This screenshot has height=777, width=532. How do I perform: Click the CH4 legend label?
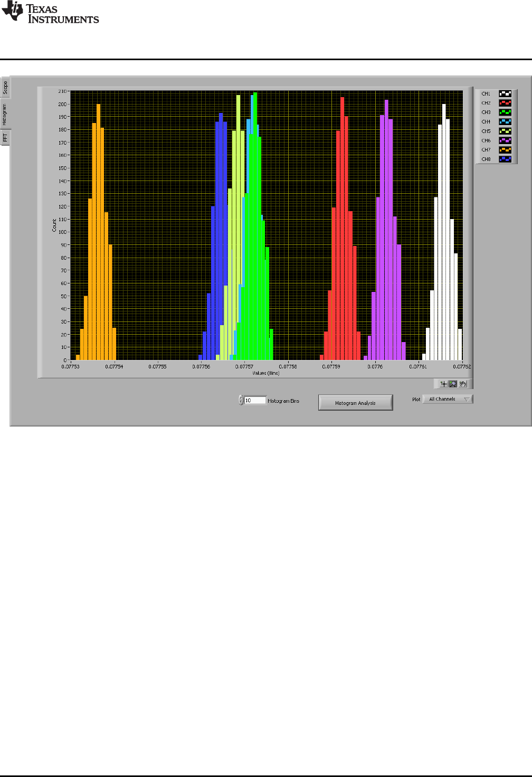[x=486, y=122]
